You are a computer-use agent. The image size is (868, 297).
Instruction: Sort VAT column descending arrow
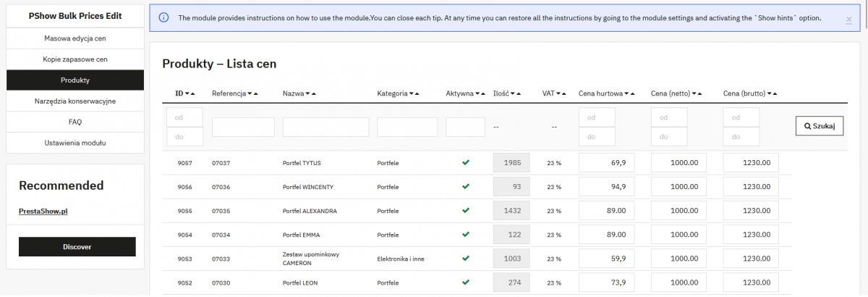[558, 93]
